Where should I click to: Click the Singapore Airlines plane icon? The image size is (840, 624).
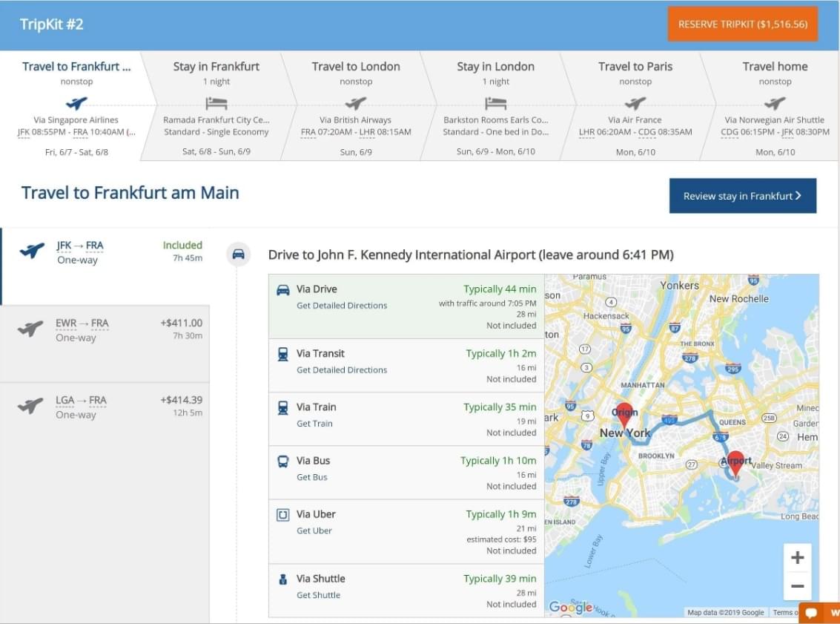pyautogui.click(x=76, y=102)
